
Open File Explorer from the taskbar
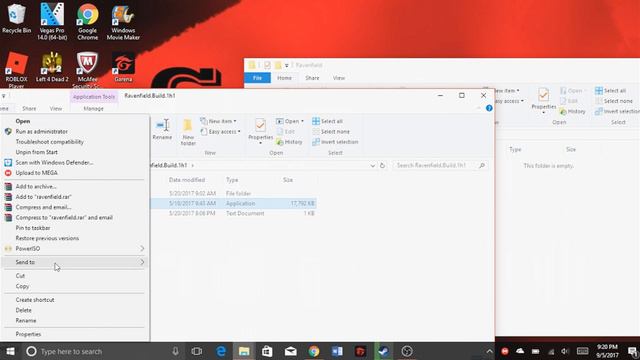(244, 351)
